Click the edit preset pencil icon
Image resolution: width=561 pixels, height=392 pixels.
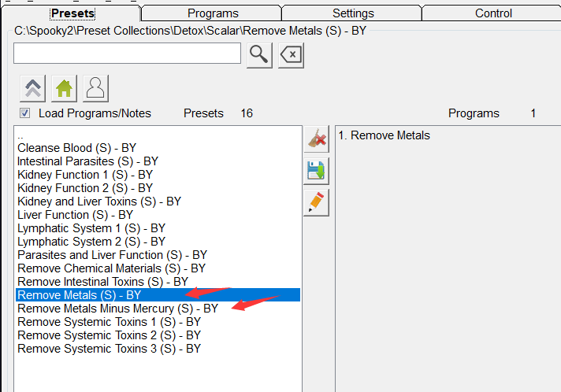(x=316, y=202)
